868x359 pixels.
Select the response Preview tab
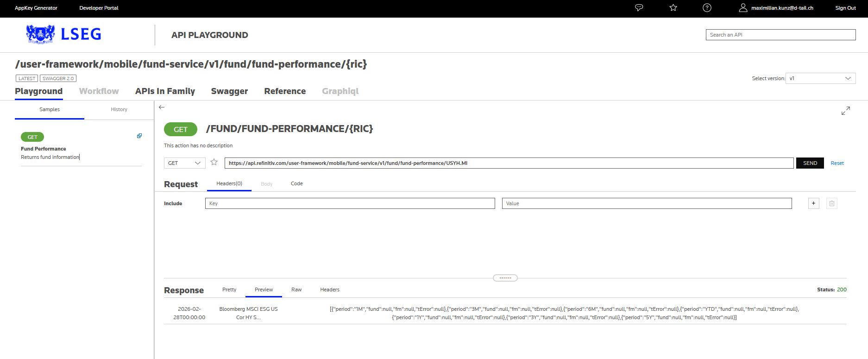pyautogui.click(x=264, y=290)
